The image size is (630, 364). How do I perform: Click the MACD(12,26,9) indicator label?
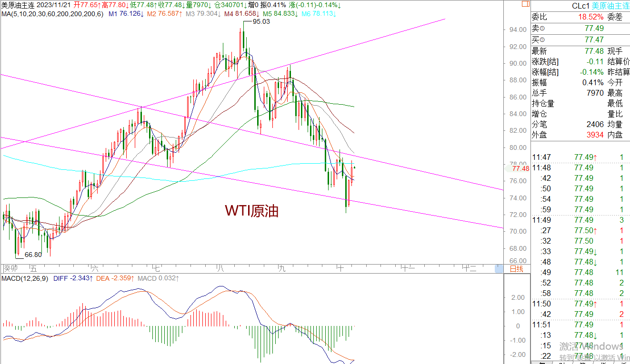point(24,278)
